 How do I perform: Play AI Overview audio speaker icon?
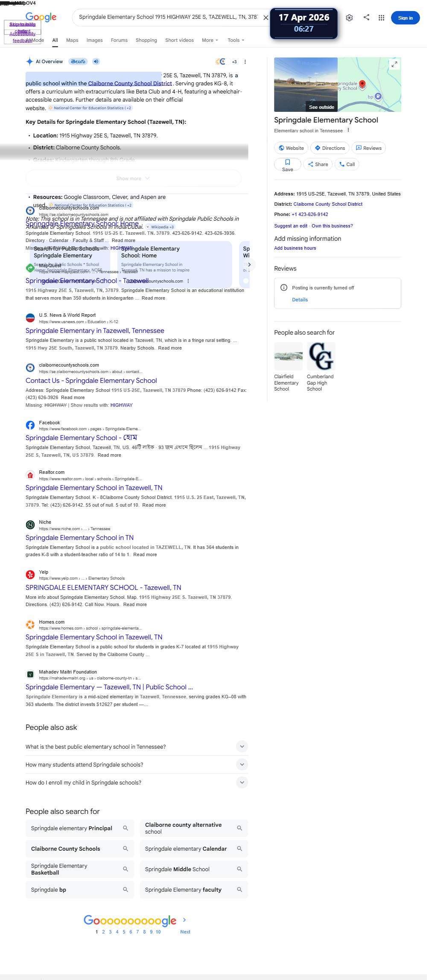point(96,61)
